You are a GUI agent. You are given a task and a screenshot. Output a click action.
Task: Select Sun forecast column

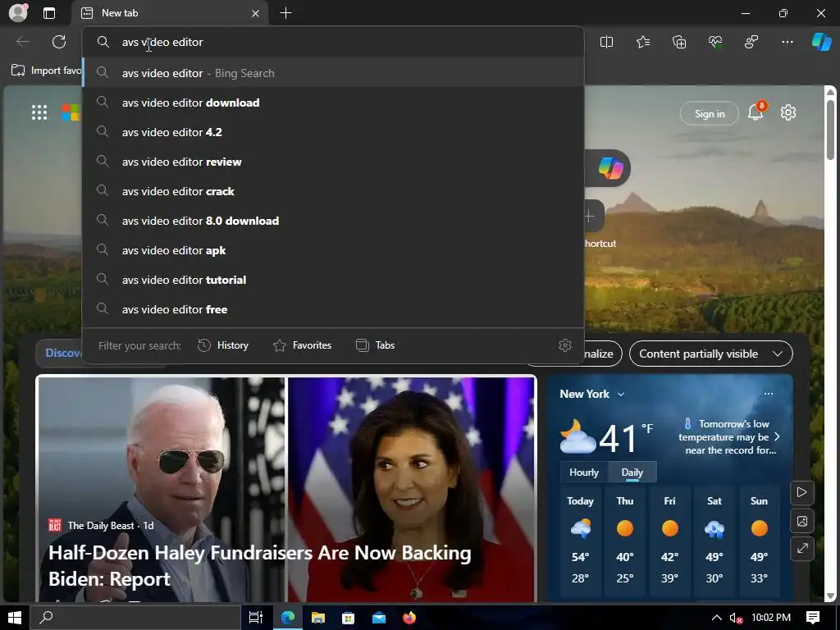click(x=759, y=540)
